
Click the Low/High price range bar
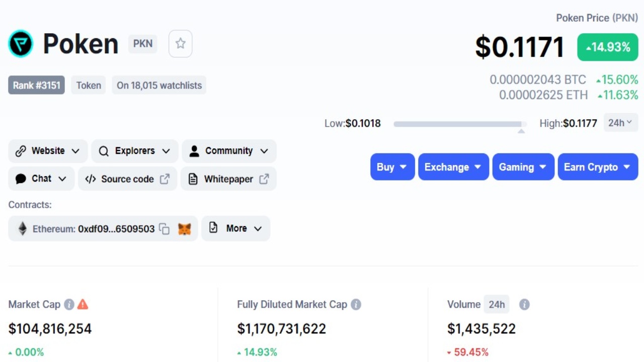click(460, 124)
